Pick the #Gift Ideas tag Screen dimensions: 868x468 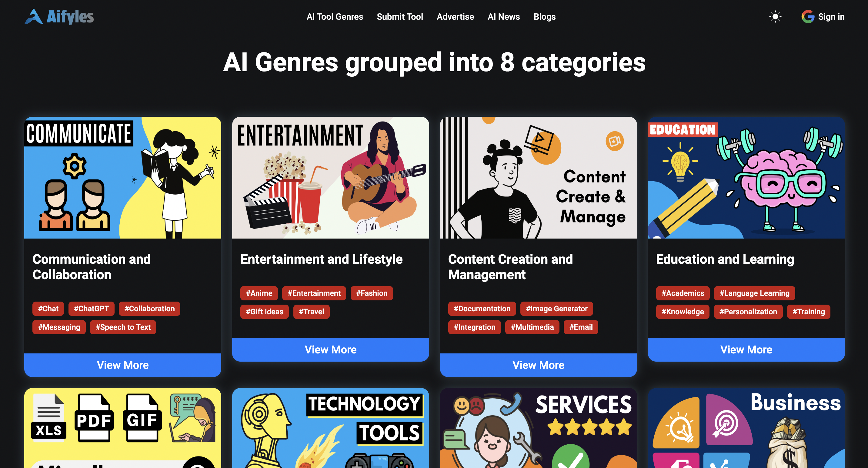(264, 312)
